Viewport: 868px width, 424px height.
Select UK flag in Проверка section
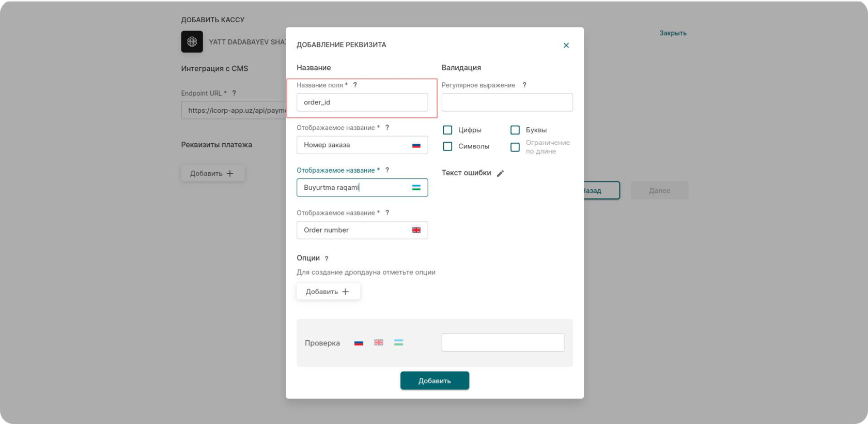379,342
